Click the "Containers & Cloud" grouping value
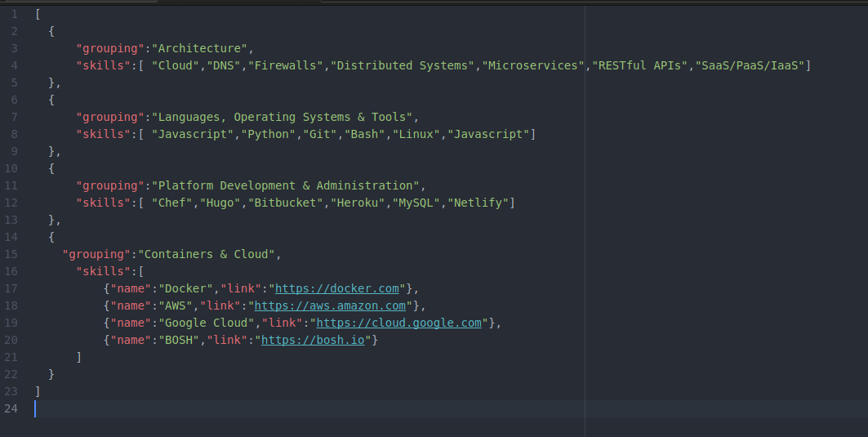868x437 pixels. [x=207, y=255]
